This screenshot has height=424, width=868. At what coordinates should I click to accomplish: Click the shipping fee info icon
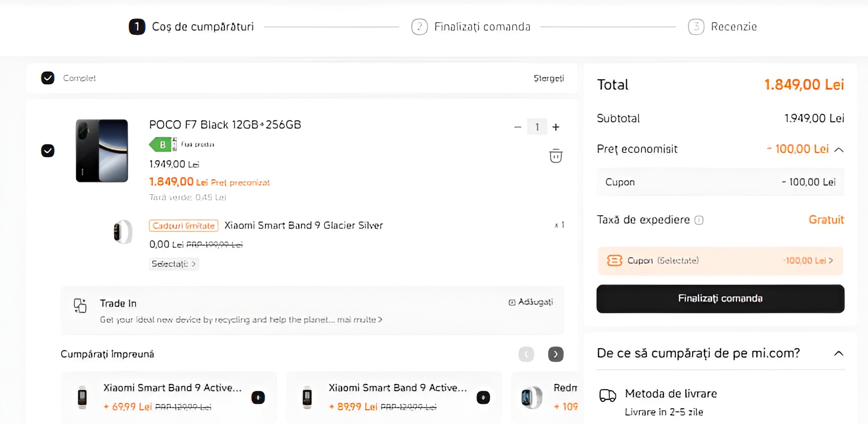(699, 220)
